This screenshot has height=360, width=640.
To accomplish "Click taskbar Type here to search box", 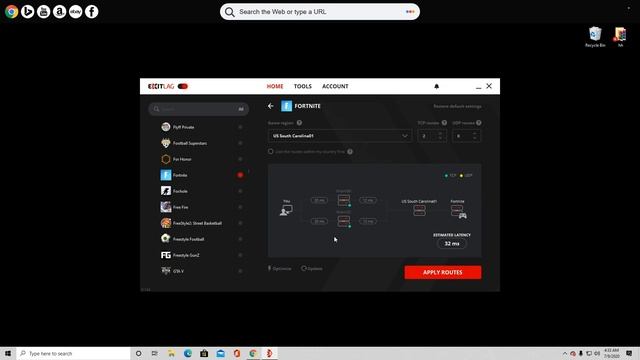I will coord(73,353).
